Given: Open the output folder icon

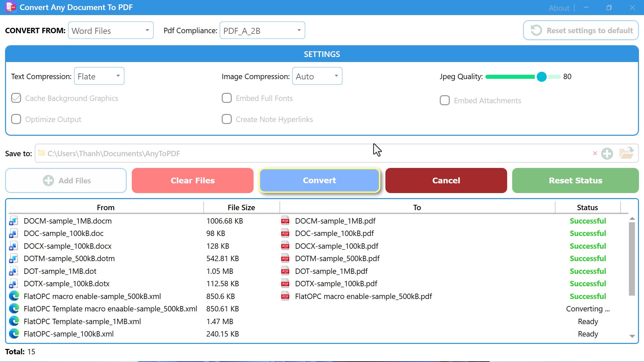Looking at the screenshot, I should (626, 153).
